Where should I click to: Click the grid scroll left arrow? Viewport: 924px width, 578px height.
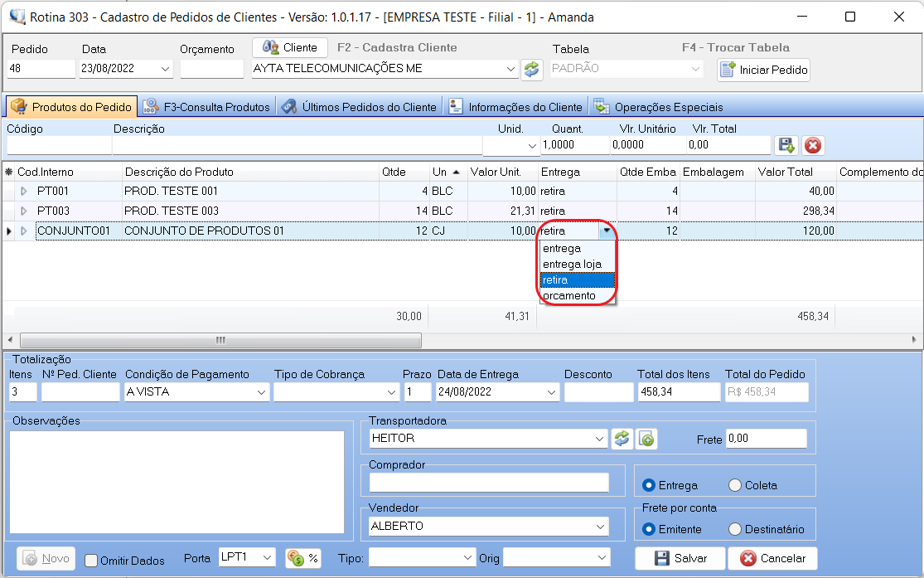coord(9,340)
